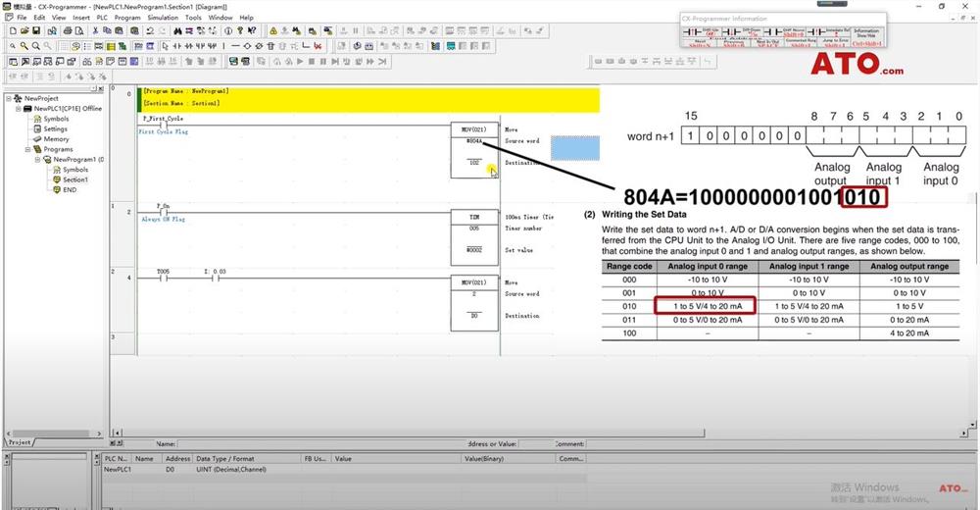Click the Save icon in toolbar

coord(36,30)
